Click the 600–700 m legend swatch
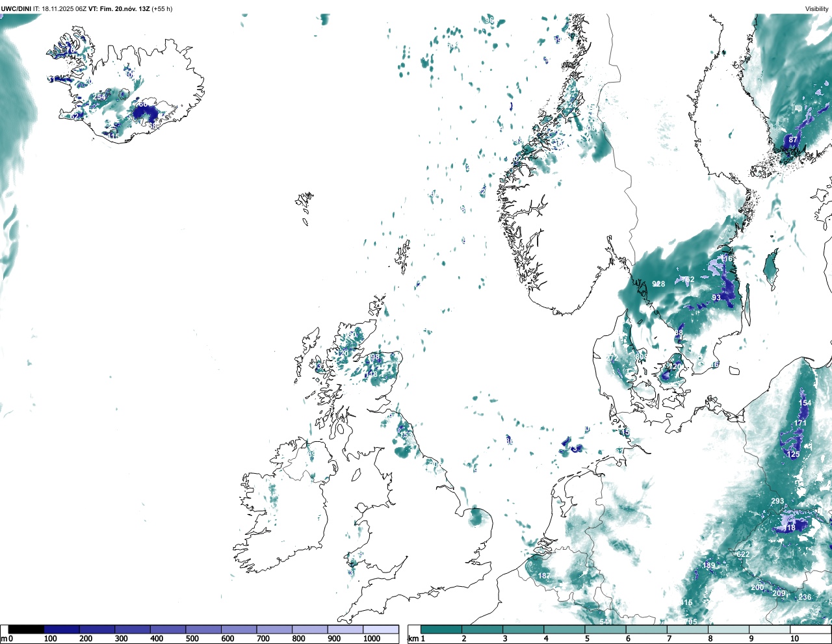Viewport: 832px width, 644px height. pos(239,629)
